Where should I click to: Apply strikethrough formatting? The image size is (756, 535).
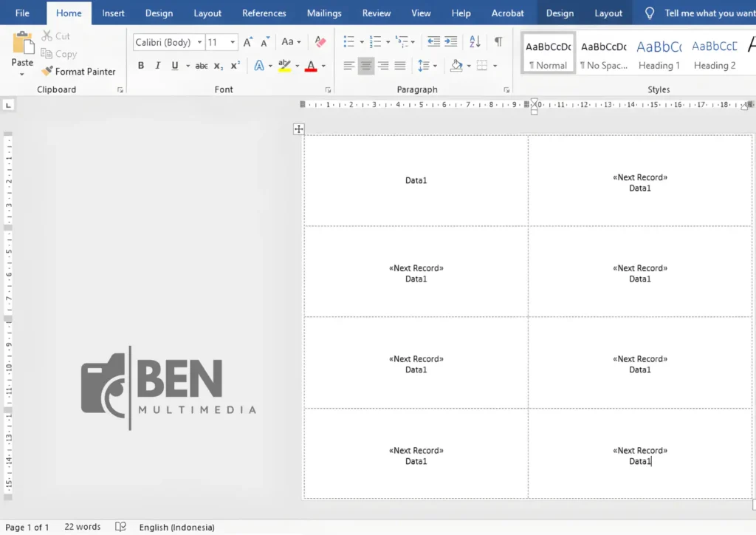click(x=201, y=65)
